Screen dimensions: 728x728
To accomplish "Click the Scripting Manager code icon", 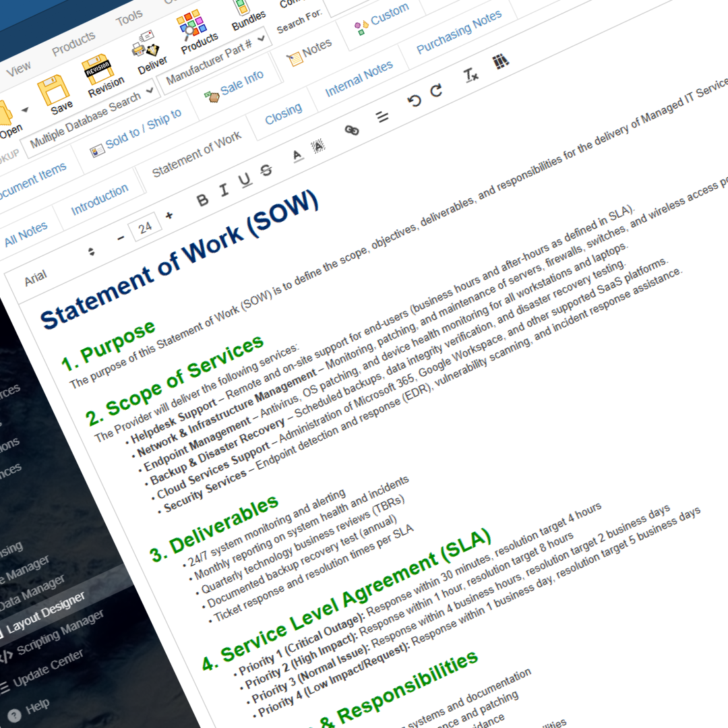I will coord(7,656).
